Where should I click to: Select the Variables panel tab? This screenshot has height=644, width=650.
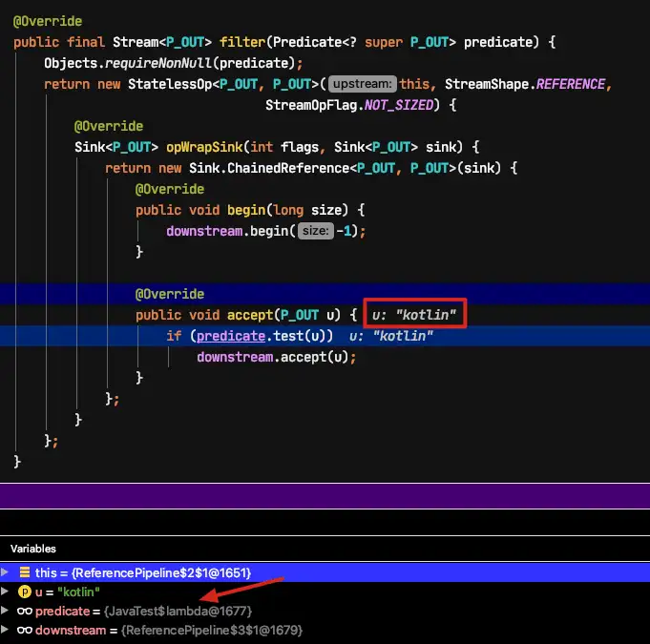(x=33, y=549)
